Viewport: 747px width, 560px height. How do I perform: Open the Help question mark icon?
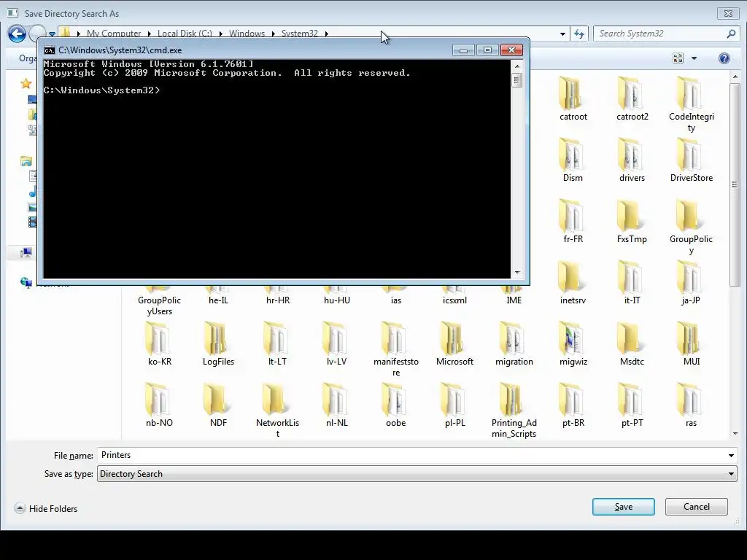point(724,58)
